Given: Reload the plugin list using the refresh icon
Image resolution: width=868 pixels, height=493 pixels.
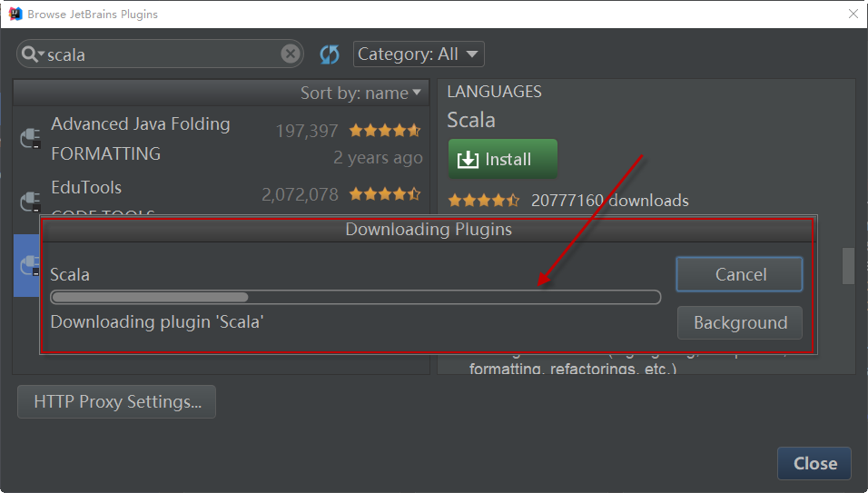Looking at the screenshot, I should click(x=330, y=54).
